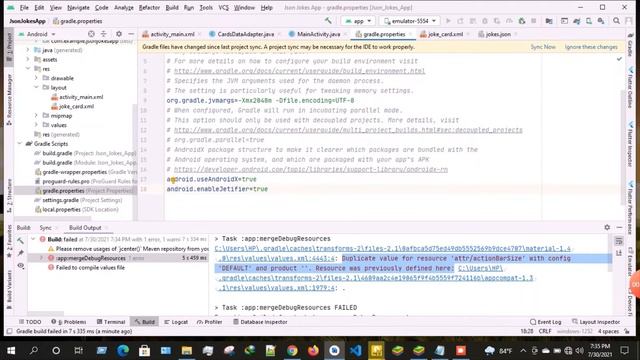Hide the Project panel with minus icon

(131, 34)
